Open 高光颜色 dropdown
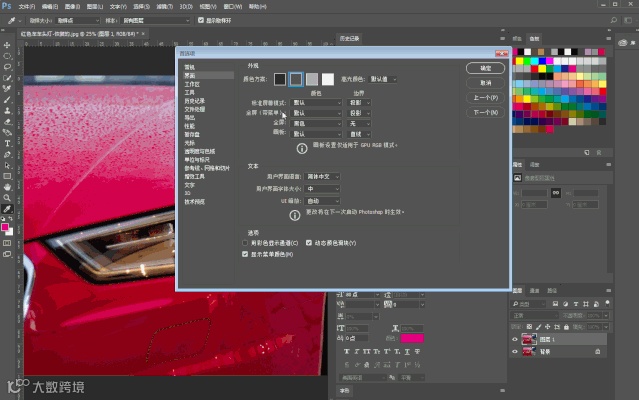The image size is (639, 400). tap(382, 79)
